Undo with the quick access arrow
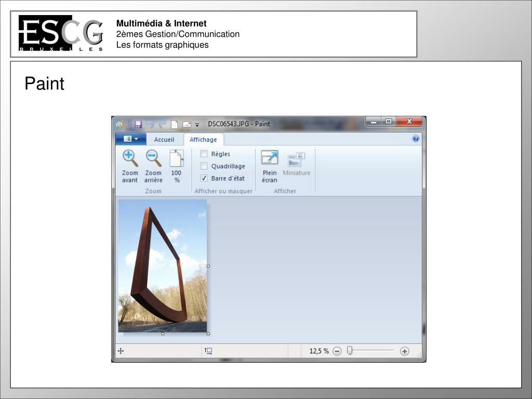The width and height of the screenshot is (532, 399). point(151,124)
